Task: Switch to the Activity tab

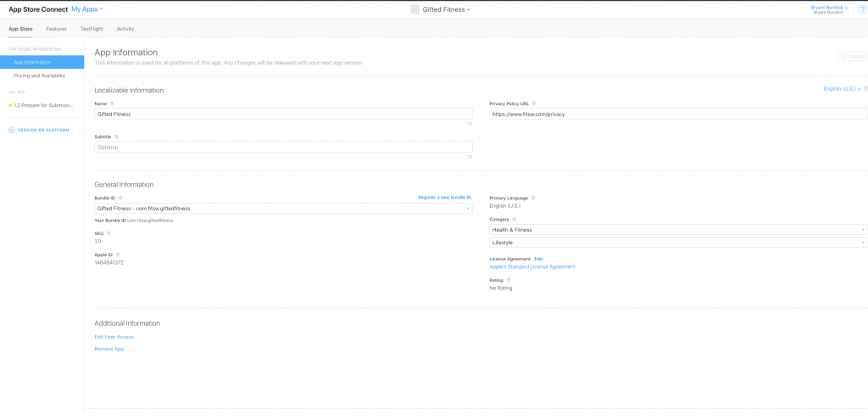Action: click(125, 29)
